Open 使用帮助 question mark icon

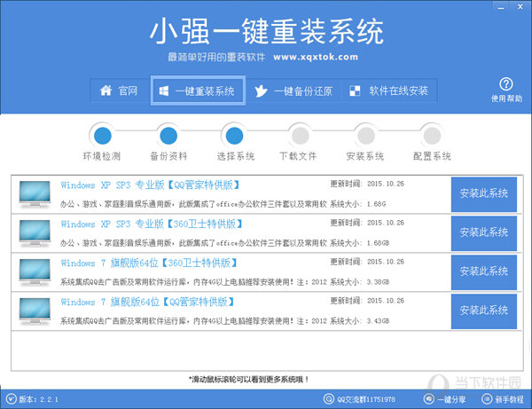click(x=506, y=84)
